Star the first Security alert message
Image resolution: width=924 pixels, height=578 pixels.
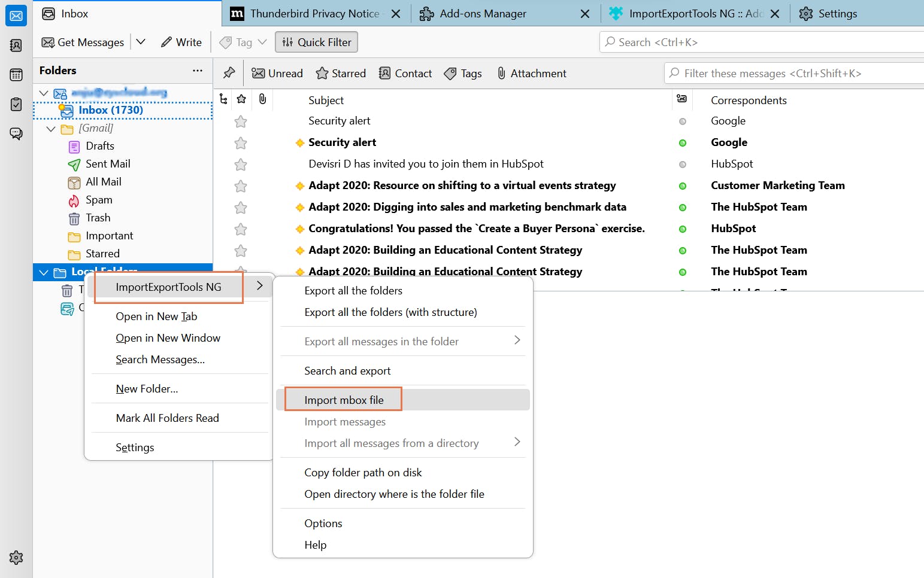241,121
